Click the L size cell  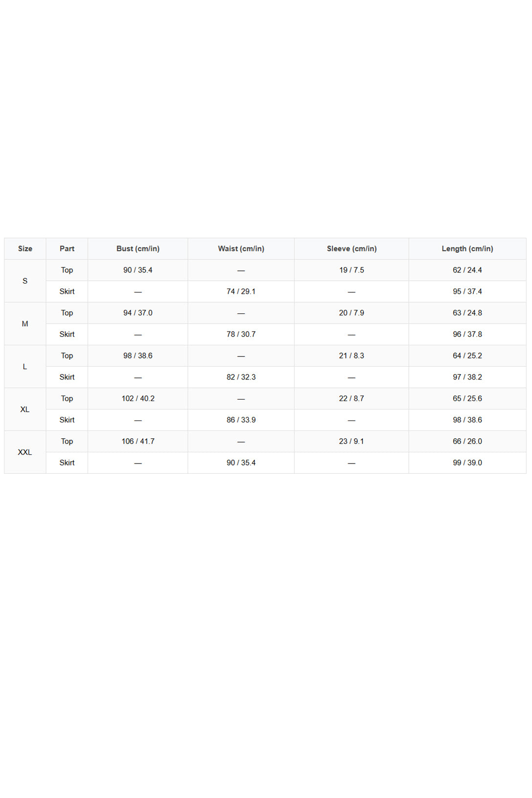(25, 367)
